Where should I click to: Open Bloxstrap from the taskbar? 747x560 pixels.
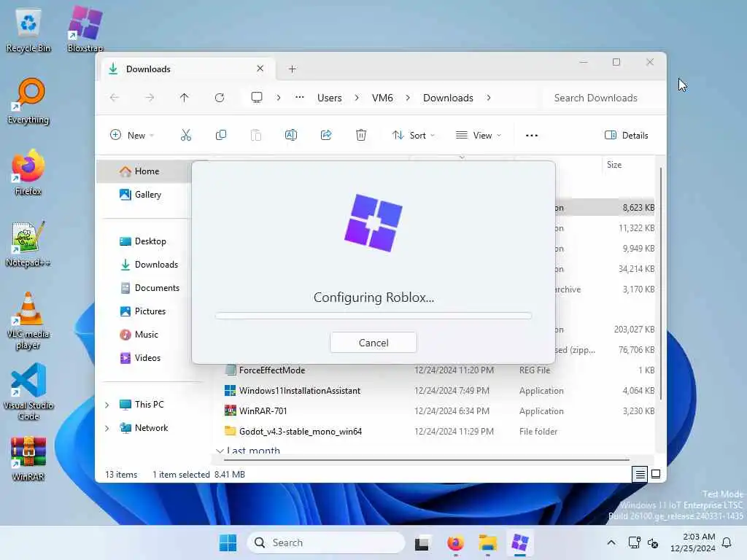point(520,542)
